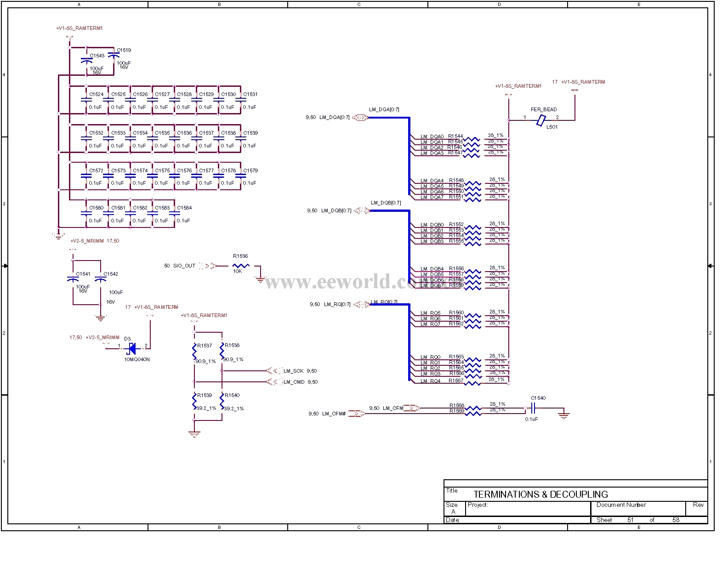Viewport: 728px width, 562px height.
Task: Select the R1567 resistor zigzag symbol
Action: click(473, 382)
